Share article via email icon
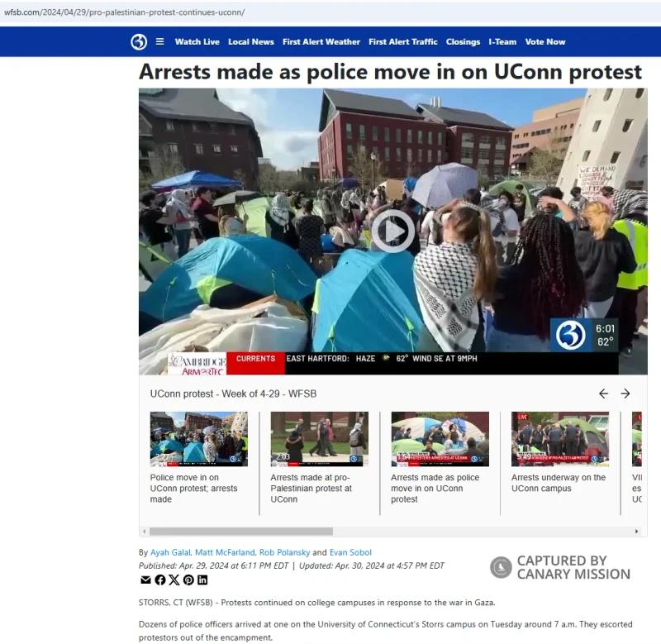661x644 pixels. click(x=145, y=580)
